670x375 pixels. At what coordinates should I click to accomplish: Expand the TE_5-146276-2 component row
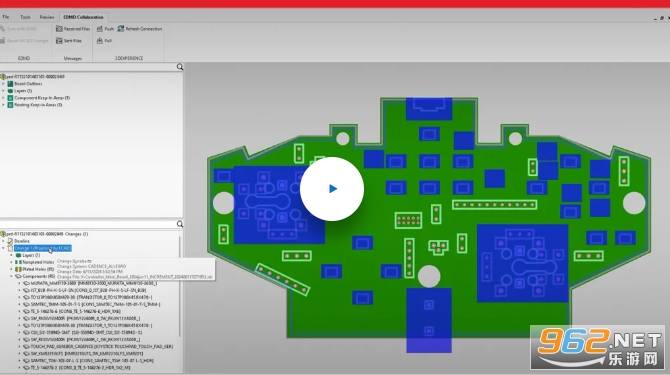[19, 367]
